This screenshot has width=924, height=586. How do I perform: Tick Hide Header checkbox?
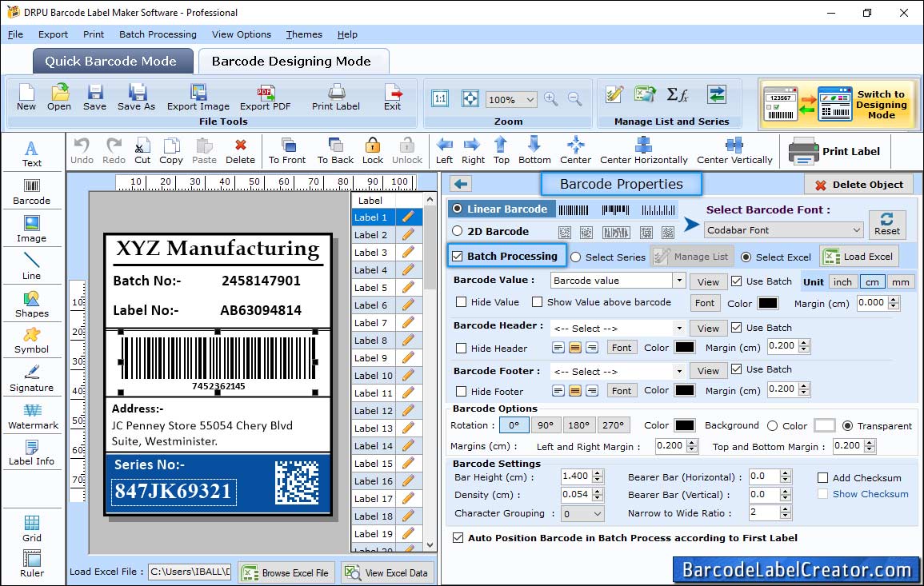(x=462, y=348)
